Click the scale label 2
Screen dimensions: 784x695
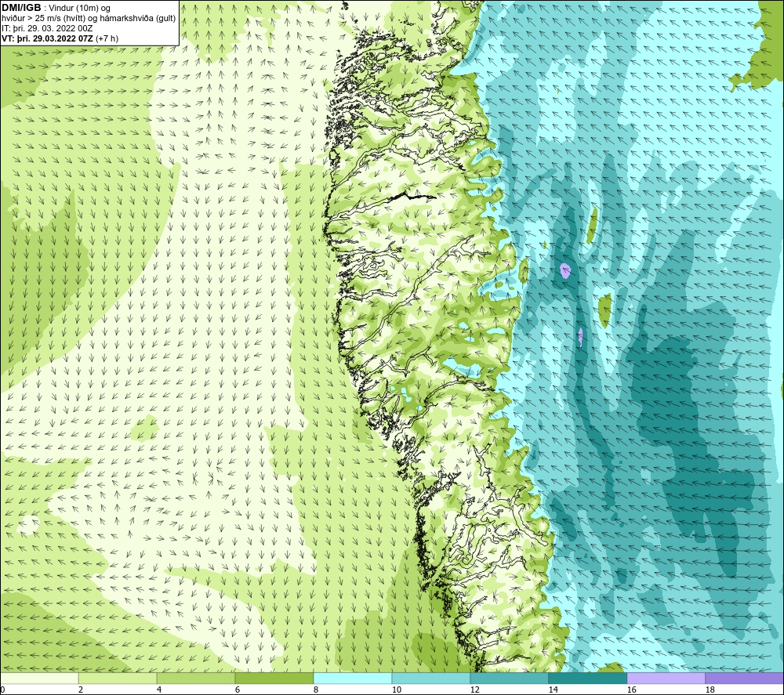click(x=81, y=690)
